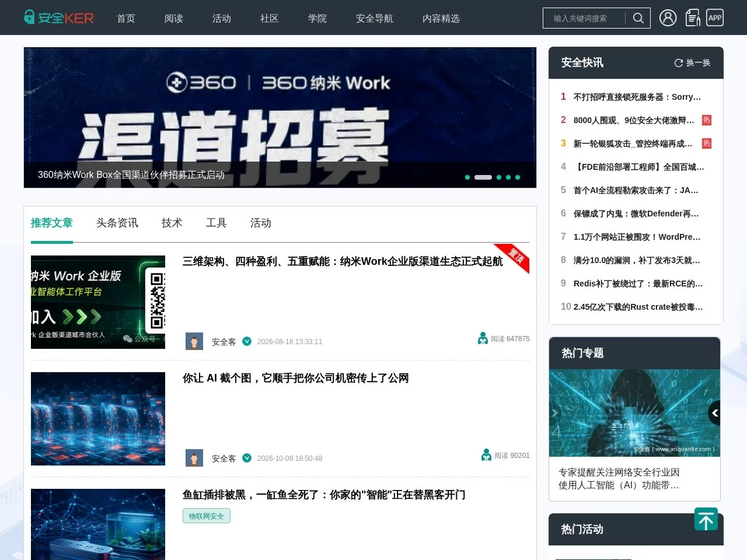This screenshot has height=560, width=747.
Task: Open article 三维架构、四种盈利、五重赋能
Action: tap(343, 261)
